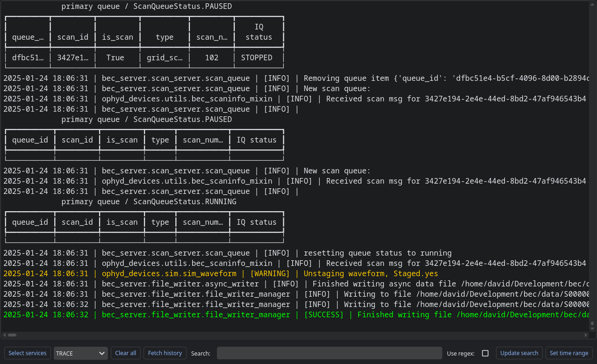Click the vertical scrollbar down arrow
The width and height of the screenshot is (597, 364).
pos(592,329)
